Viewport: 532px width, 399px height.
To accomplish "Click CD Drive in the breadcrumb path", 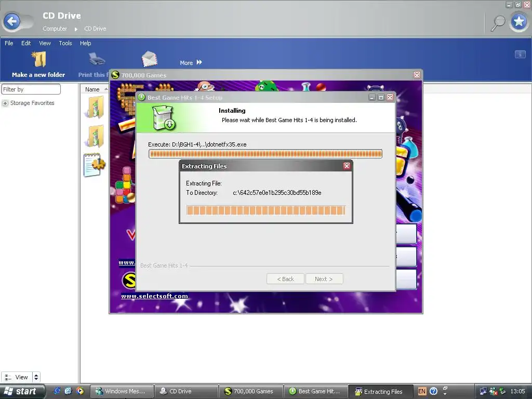I will click(x=95, y=29).
